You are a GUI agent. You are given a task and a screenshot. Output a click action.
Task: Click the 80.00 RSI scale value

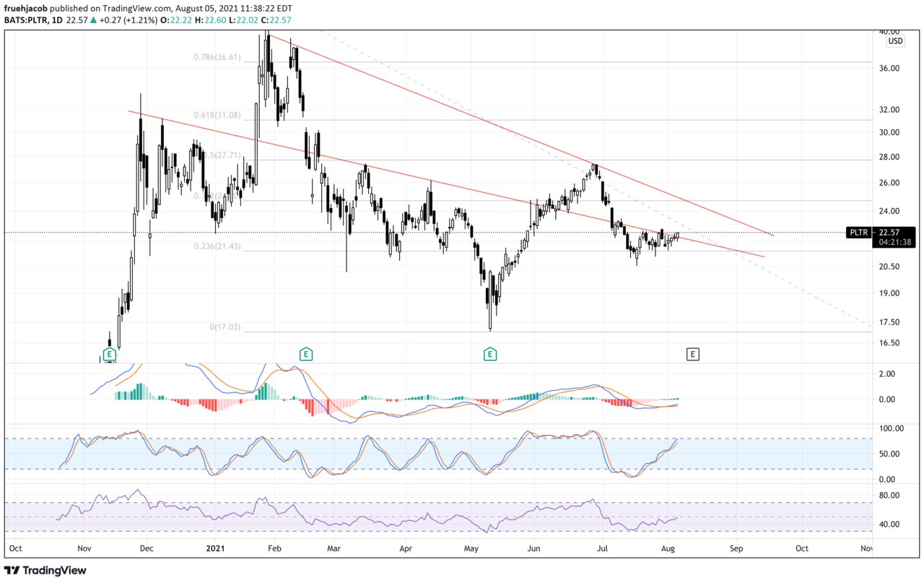(889, 496)
